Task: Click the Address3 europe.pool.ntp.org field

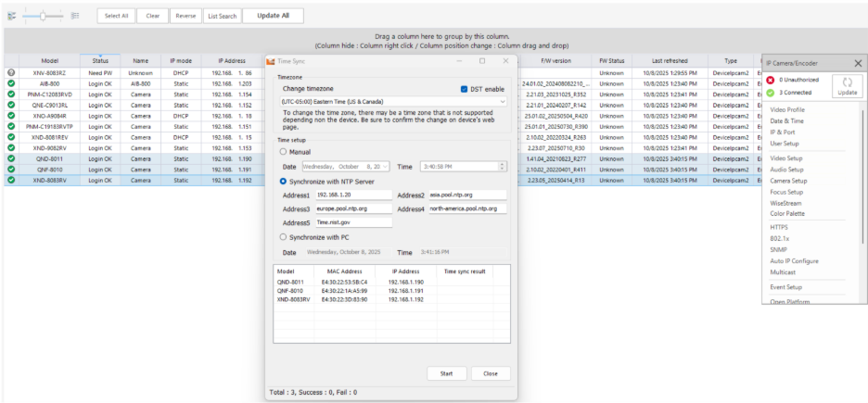Action: pyautogui.click(x=353, y=209)
